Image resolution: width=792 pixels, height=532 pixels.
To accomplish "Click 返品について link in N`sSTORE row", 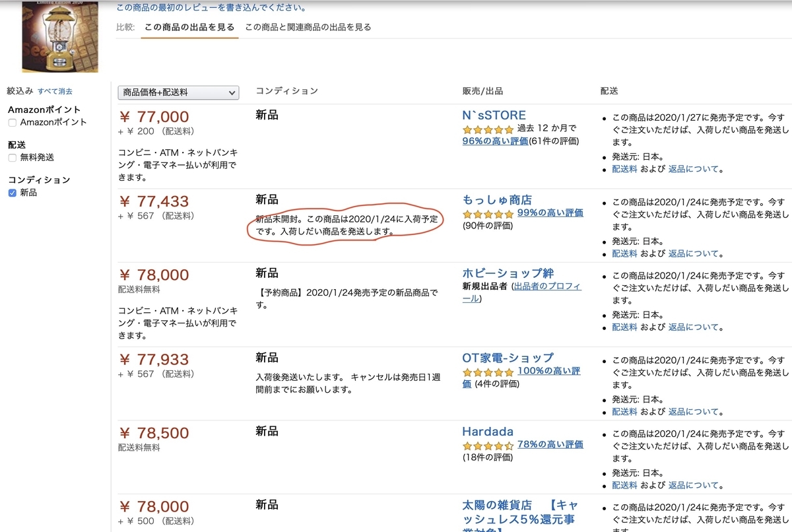I will point(693,169).
